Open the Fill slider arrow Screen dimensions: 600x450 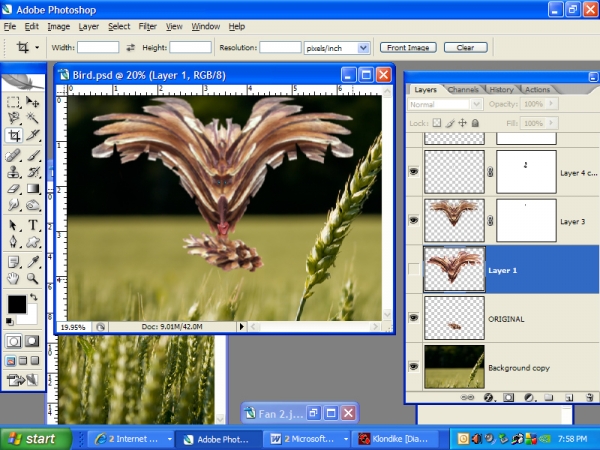551,123
